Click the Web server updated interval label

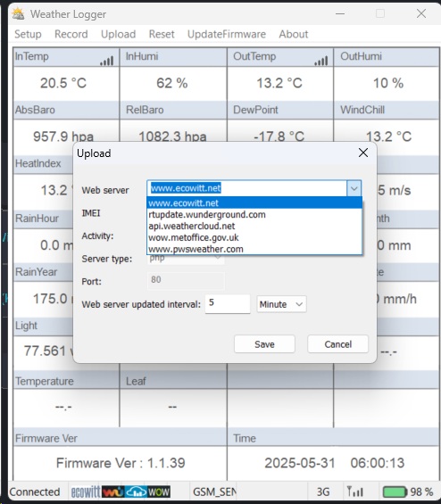[x=141, y=304]
